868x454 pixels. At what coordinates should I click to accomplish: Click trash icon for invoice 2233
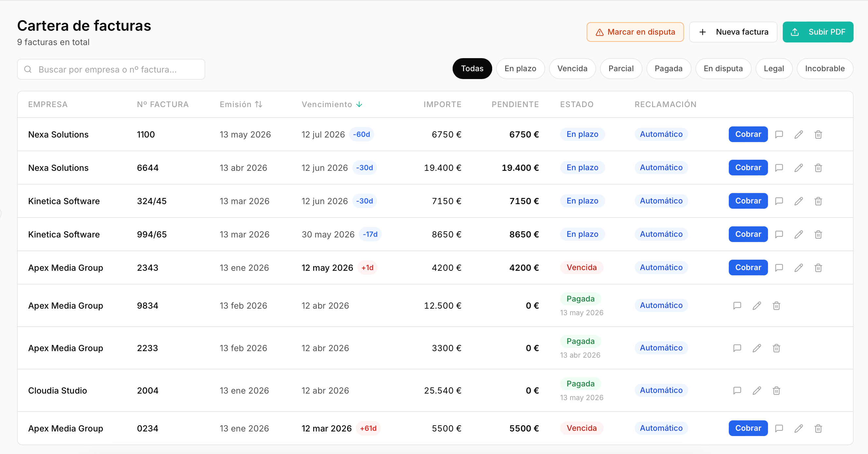[x=776, y=348]
